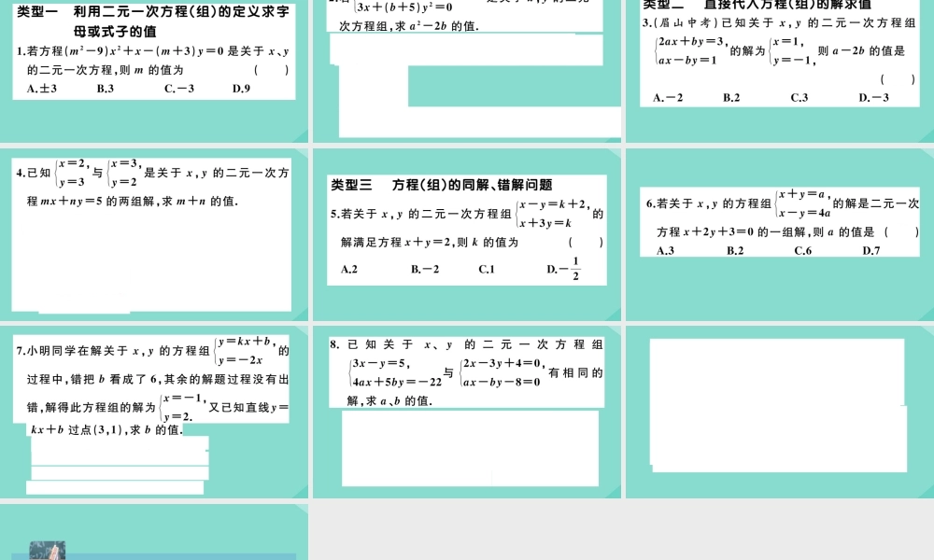Click answer option A.±3 in problem 1
This screenshot has width=934, height=560.
pyautogui.click(x=42, y=89)
